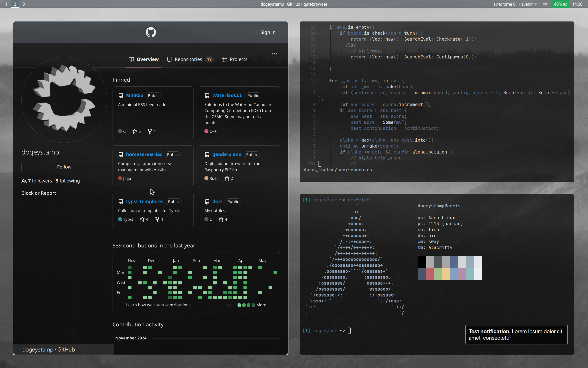Click the Test notification popup

tap(516, 335)
